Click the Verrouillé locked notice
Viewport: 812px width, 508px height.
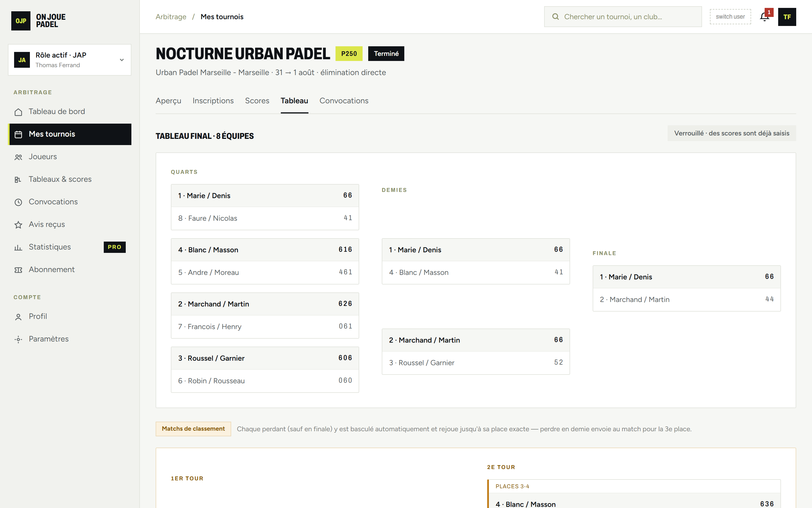pyautogui.click(x=731, y=133)
